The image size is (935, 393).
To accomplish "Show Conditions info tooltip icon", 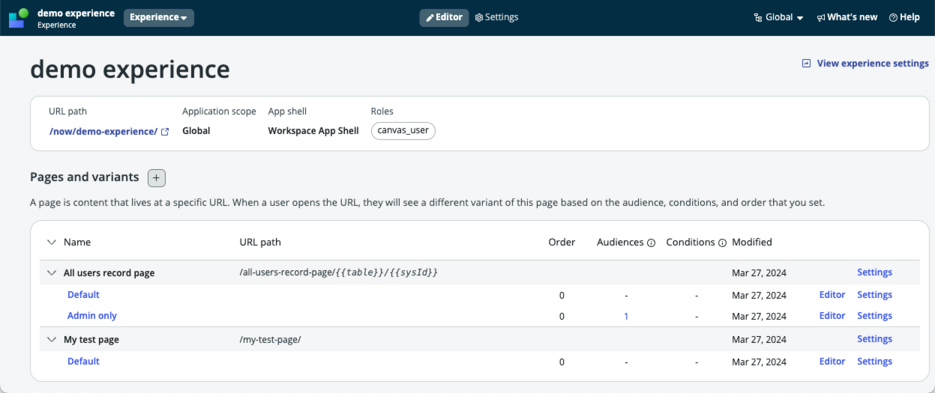I will (x=722, y=243).
